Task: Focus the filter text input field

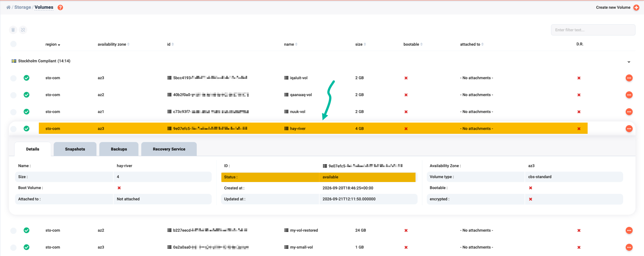Action: (x=593, y=30)
